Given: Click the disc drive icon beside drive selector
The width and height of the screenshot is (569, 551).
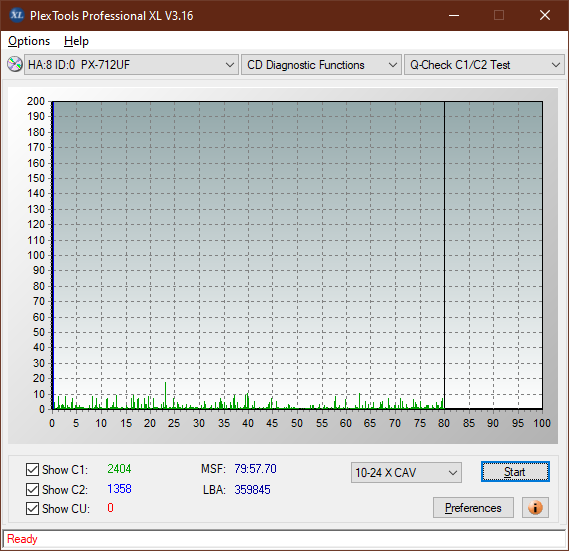Looking at the screenshot, I should coord(15,65).
